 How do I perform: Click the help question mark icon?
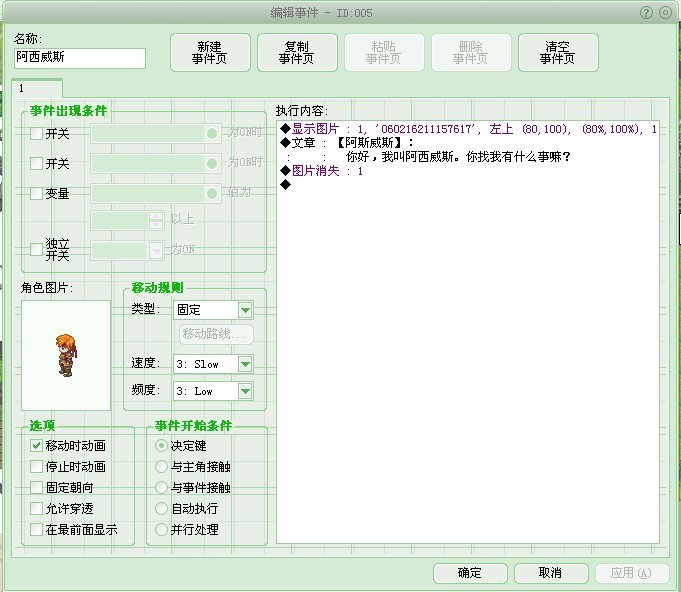tap(646, 13)
